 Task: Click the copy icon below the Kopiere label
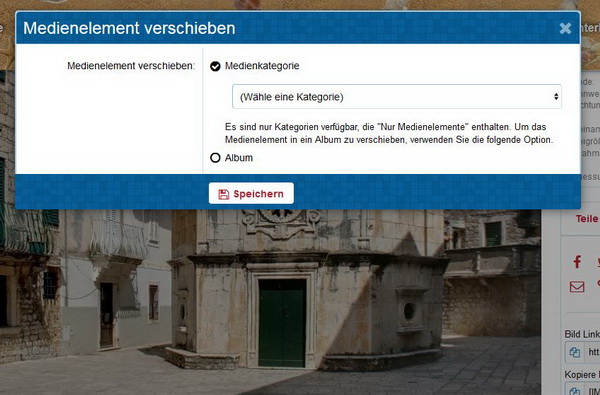pyautogui.click(x=574, y=390)
